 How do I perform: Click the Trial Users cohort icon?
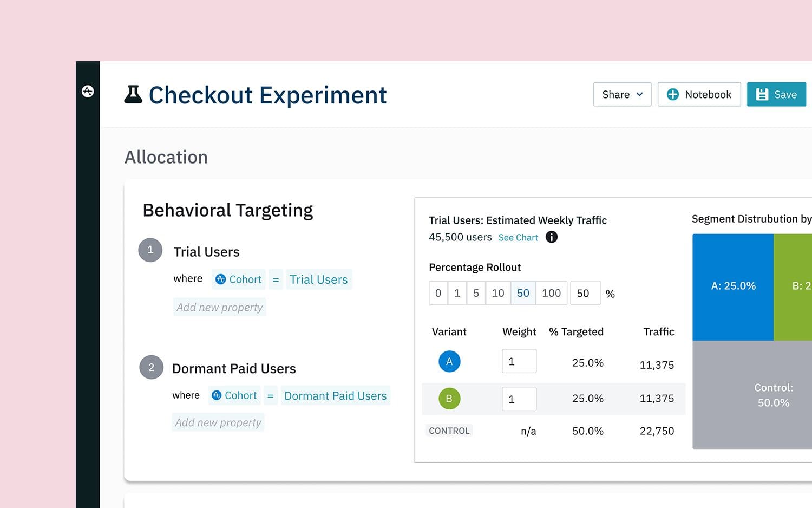pos(221,279)
